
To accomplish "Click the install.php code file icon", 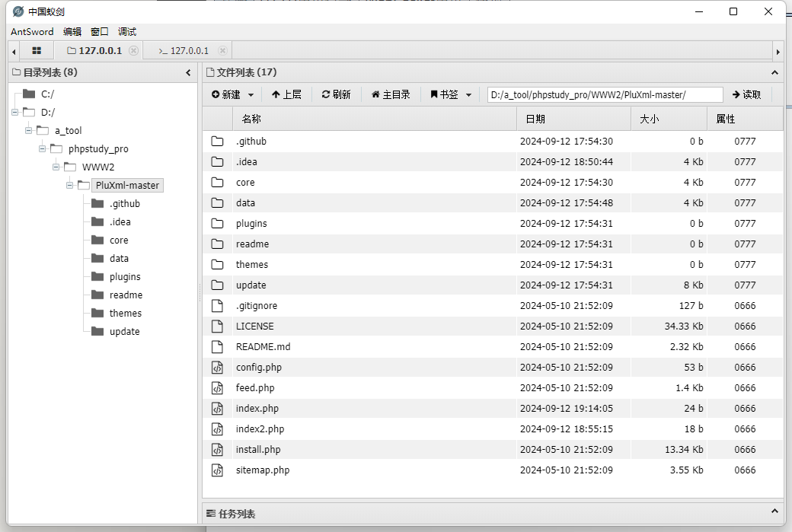I will pos(217,449).
